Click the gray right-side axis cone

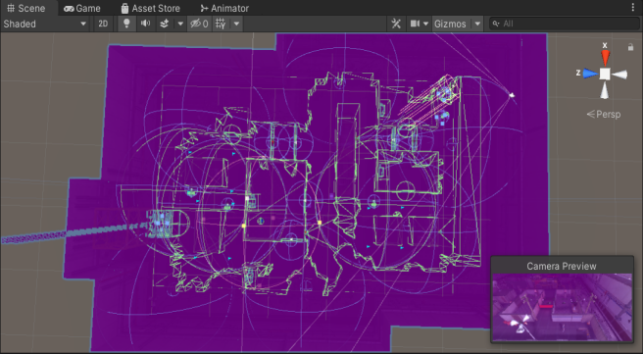click(619, 75)
